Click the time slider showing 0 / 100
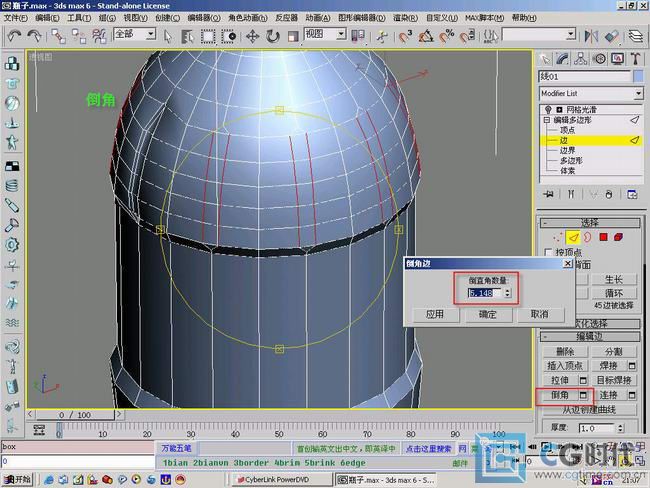650x488 pixels. [x=74, y=415]
